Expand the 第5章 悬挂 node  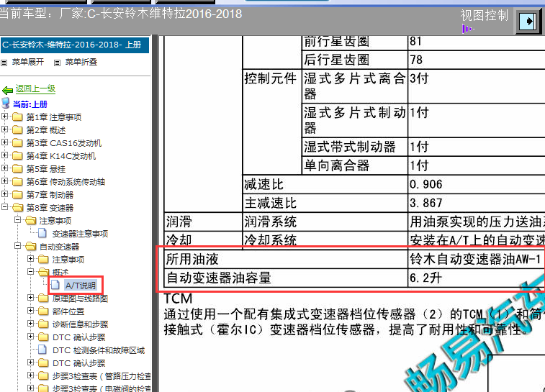pyautogui.click(x=4, y=168)
